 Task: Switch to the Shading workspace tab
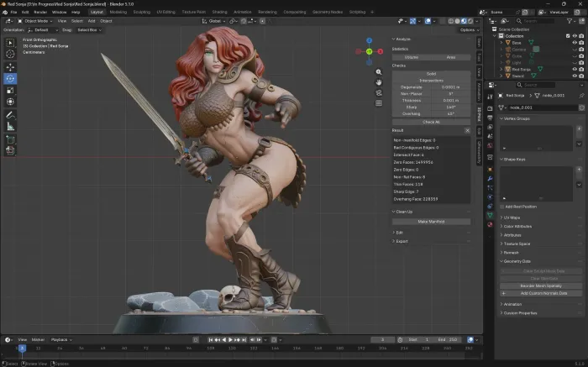pyautogui.click(x=219, y=12)
